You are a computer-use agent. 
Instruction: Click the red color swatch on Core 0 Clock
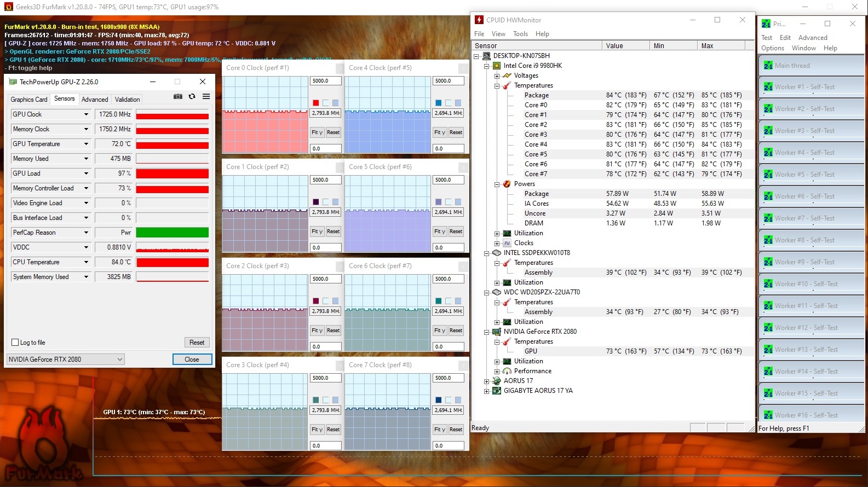316,103
